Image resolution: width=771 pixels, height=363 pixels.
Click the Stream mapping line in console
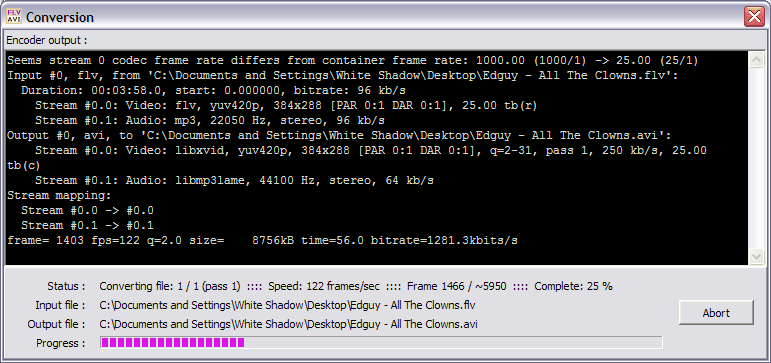tap(59, 195)
